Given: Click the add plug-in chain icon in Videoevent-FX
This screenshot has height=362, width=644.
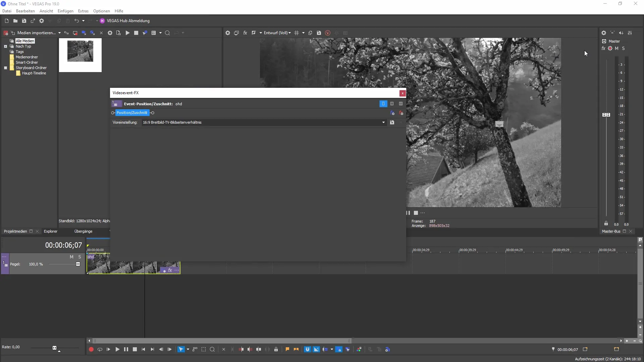Looking at the screenshot, I should (x=392, y=113).
